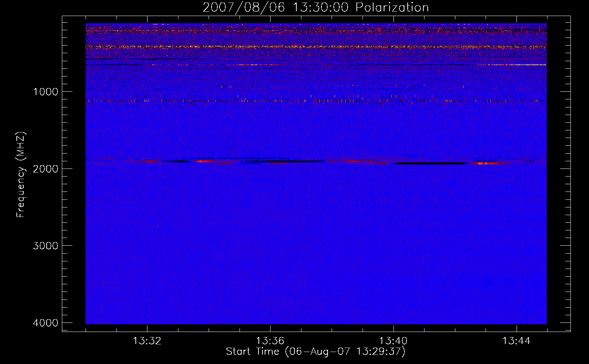Click the 'Start Time (06-Aug-07 13:29:37)' label
589x364 pixels.
pyautogui.click(x=316, y=352)
